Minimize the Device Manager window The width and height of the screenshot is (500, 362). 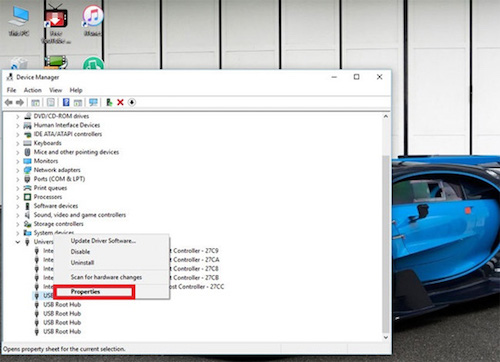pos(334,77)
